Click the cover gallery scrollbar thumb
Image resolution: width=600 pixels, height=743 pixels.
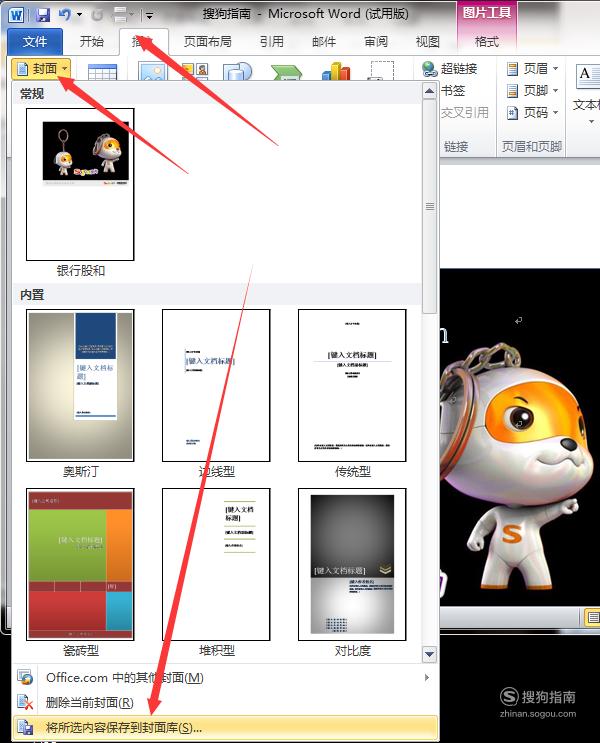429,206
